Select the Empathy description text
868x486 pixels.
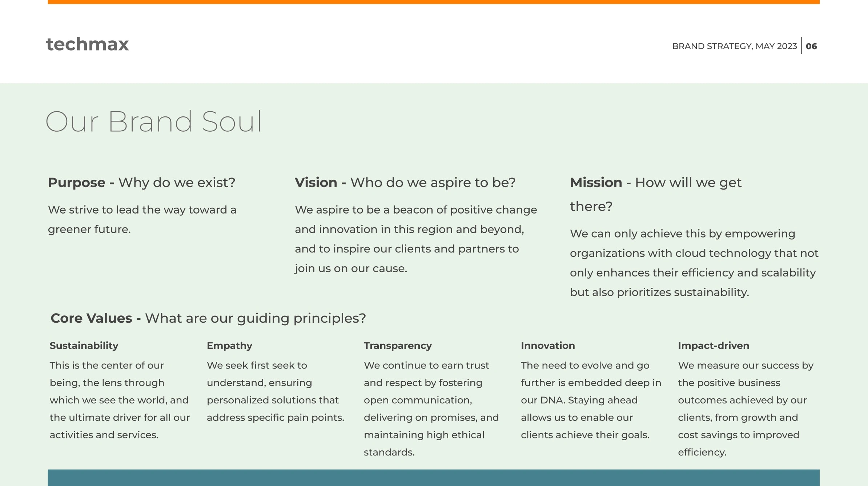276,391
